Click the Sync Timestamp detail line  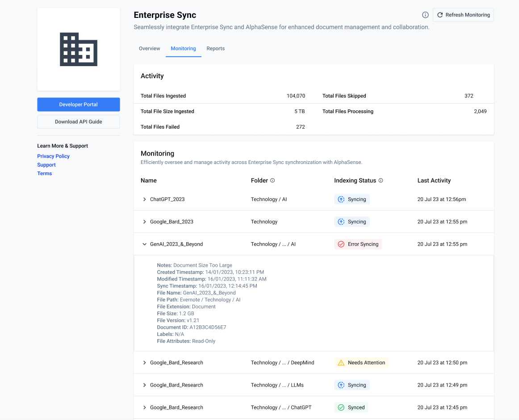pos(207,286)
